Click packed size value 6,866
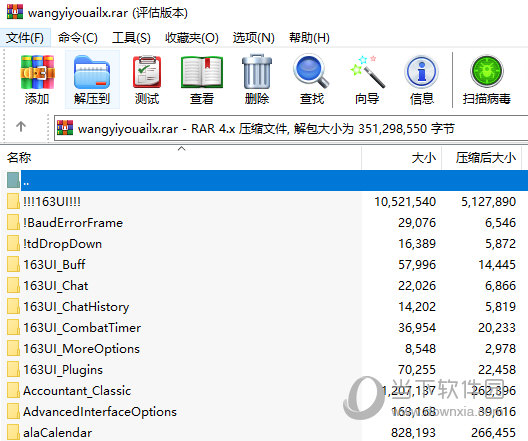This screenshot has height=441, width=528. point(500,286)
